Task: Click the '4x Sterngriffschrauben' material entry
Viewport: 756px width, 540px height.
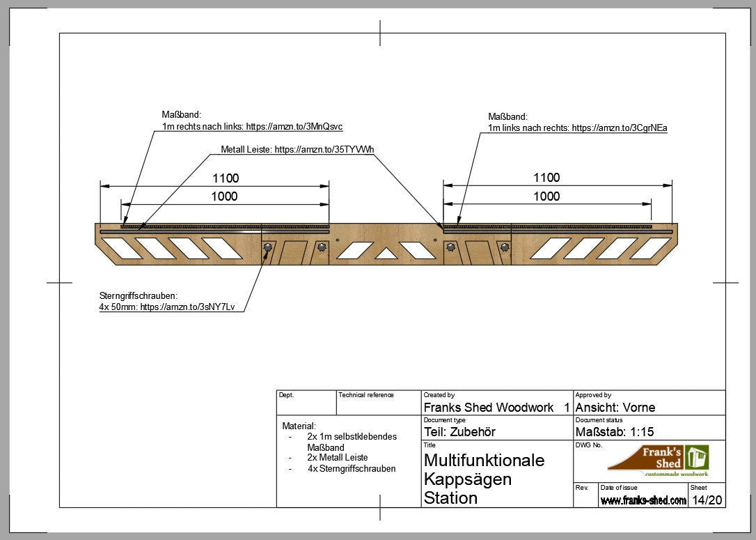Action: click(x=352, y=468)
